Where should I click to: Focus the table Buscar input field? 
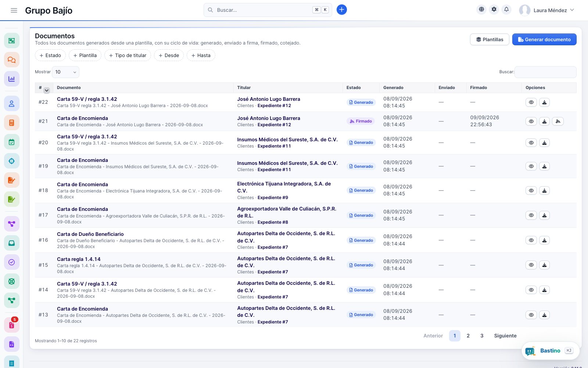tap(545, 72)
